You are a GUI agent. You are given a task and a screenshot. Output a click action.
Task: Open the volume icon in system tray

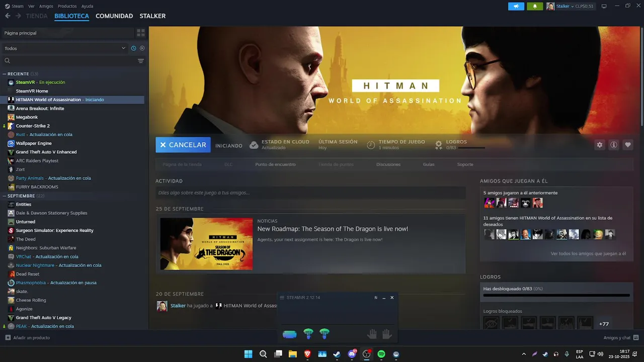click(x=600, y=354)
